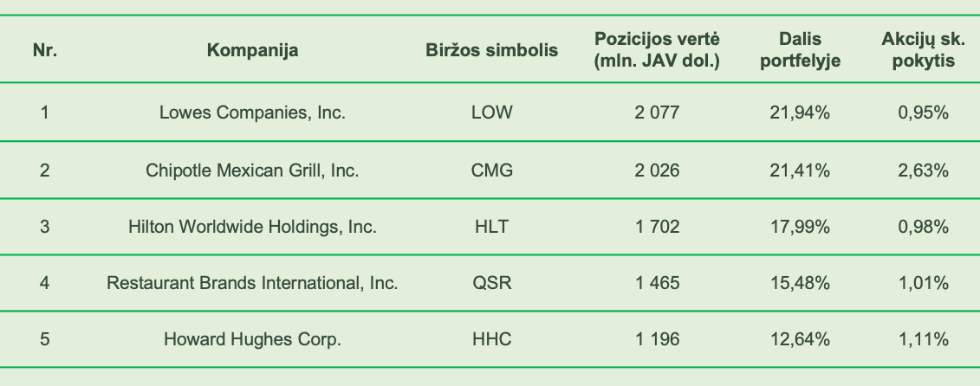Click Hilton Worldwide Holdings, Inc. name
This screenshot has width=980, height=386.
pyautogui.click(x=252, y=226)
